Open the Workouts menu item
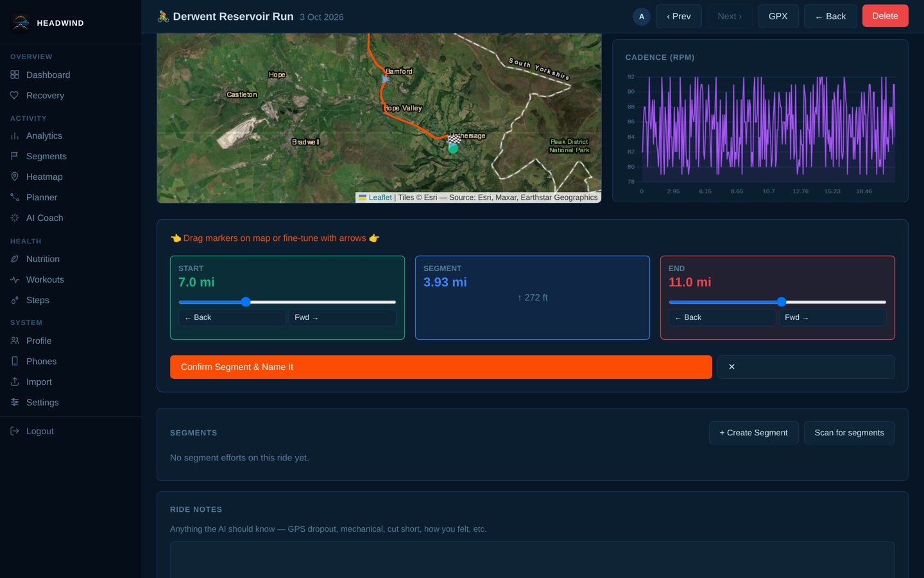 click(x=71, y=279)
